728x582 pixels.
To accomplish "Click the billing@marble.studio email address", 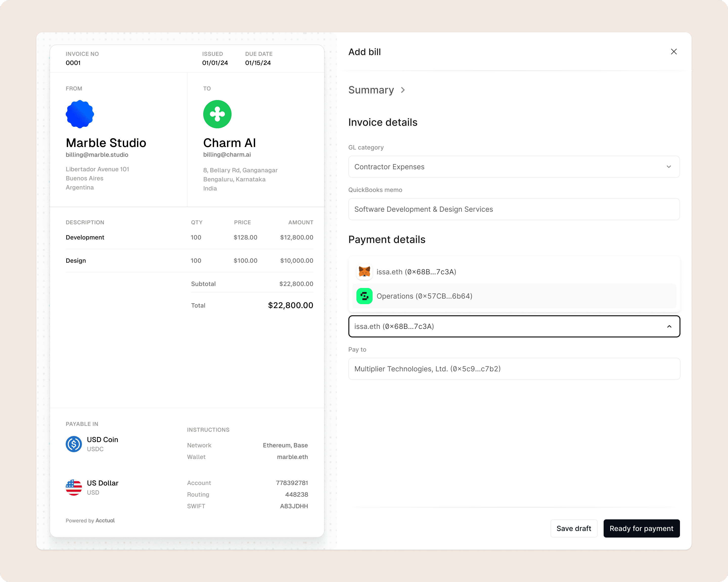I will click(97, 155).
